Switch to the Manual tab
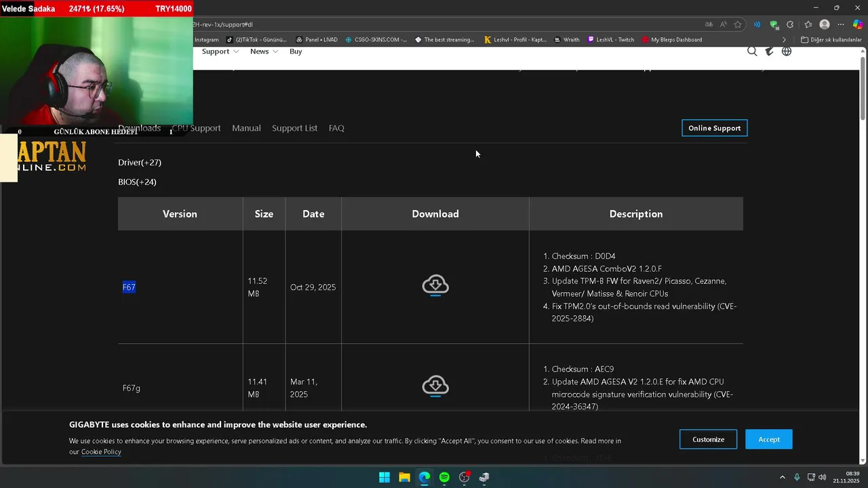Screen dimensions: 868x488 pyautogui.click(x=246, y=128)
